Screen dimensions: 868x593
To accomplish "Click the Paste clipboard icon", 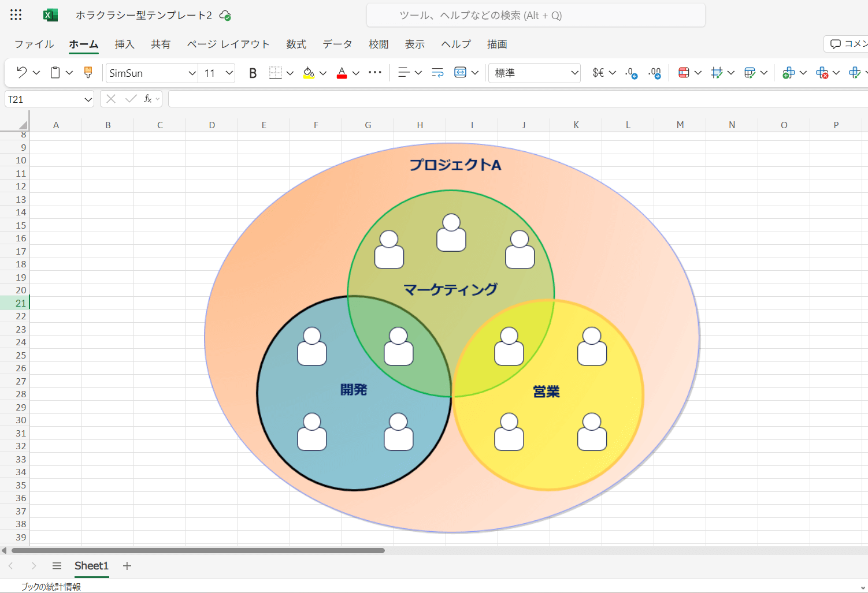I will 55,72.
